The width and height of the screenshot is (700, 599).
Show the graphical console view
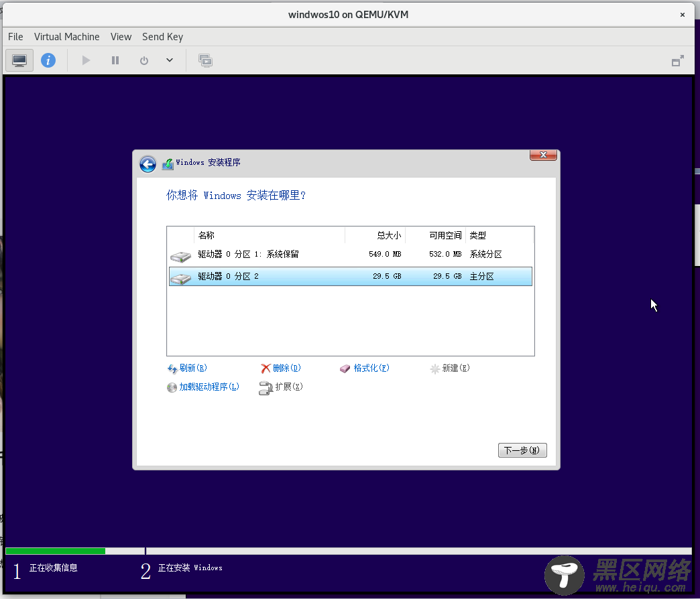(x=19, y=60)
